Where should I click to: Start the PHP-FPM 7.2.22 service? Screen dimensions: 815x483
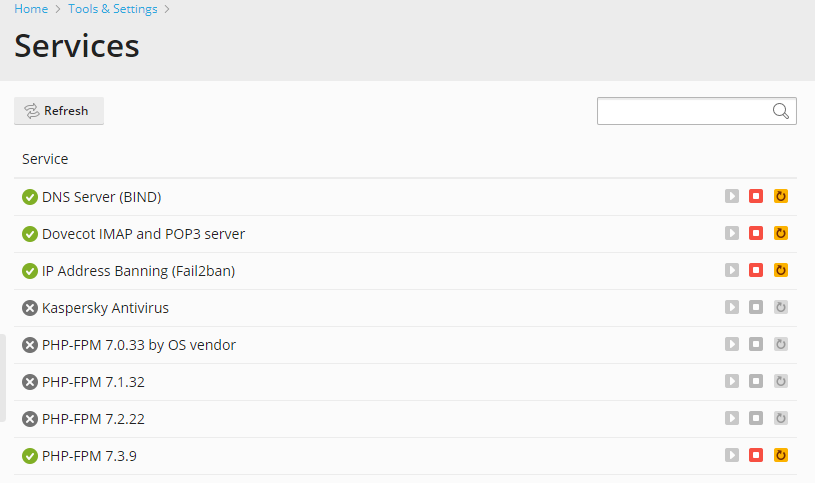coord(732,418)
